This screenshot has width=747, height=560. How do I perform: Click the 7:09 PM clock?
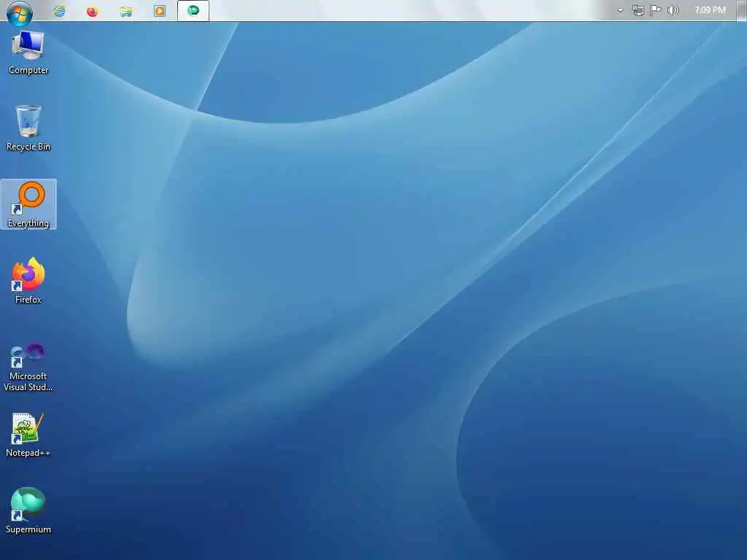pyautogui.click(x=710, y=10)
